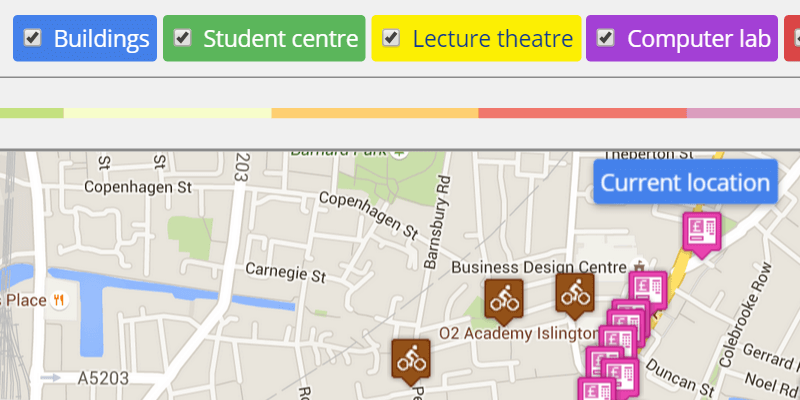Click the Current location button
Image resolution: width=800 pixels, height=400 pixels.
685,182
